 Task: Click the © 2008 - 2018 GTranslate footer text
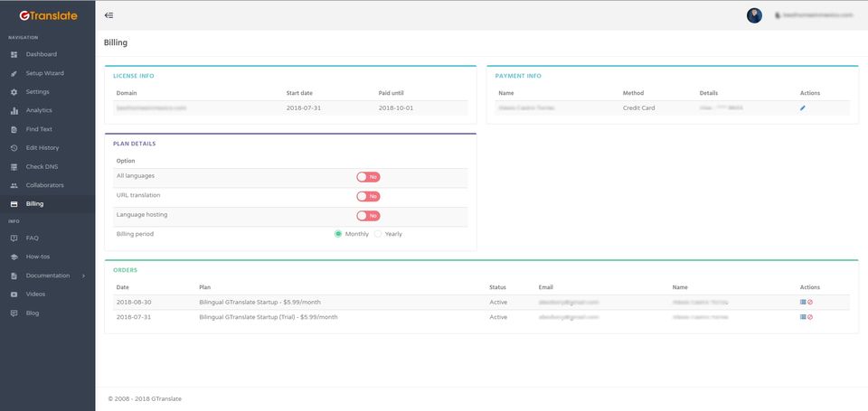(x=145, y=399)
